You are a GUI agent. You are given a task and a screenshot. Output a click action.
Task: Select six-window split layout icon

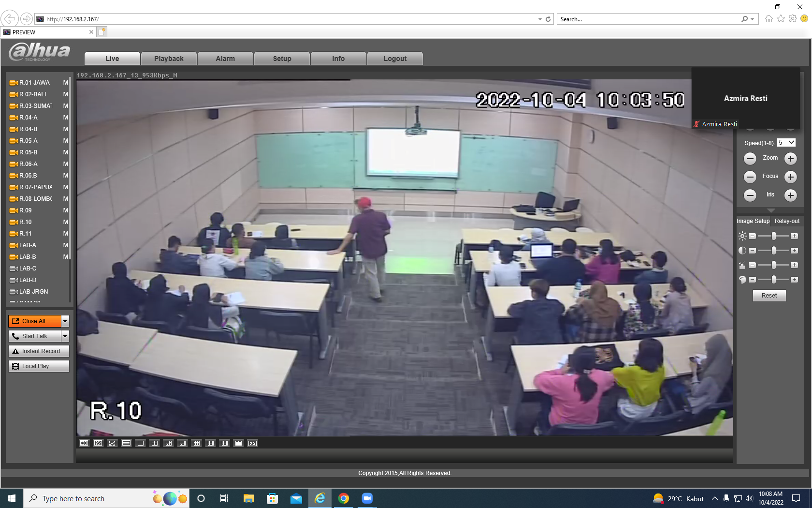tap(168, 443)
